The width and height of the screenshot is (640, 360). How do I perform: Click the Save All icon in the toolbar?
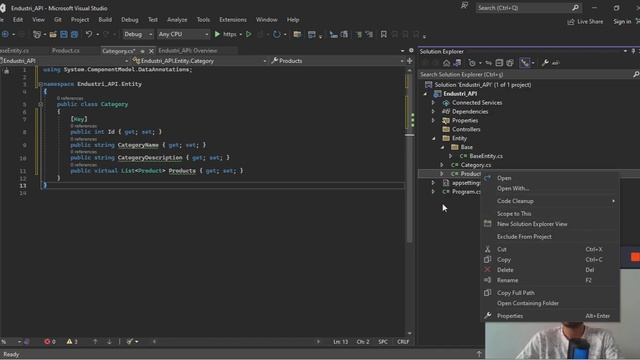click(74, 34)
